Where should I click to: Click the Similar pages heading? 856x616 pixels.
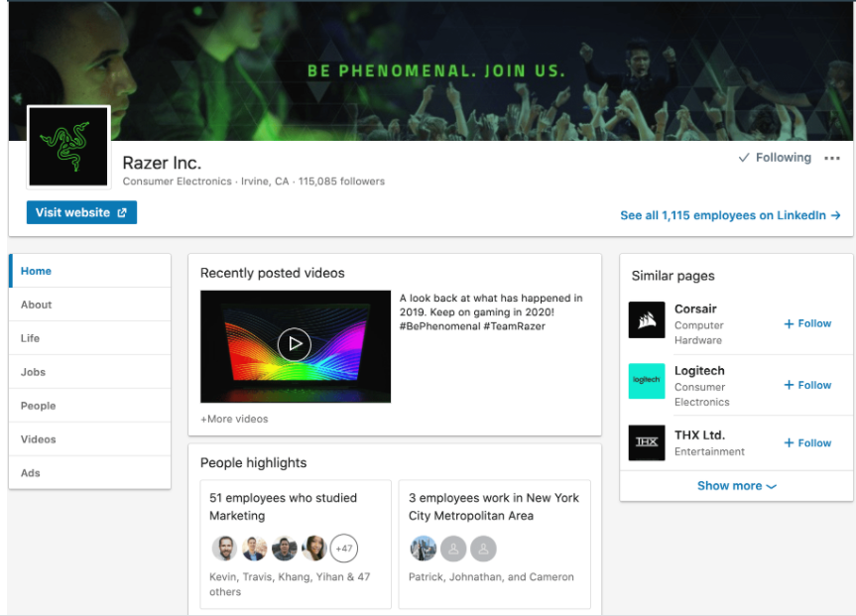point(673,276)
